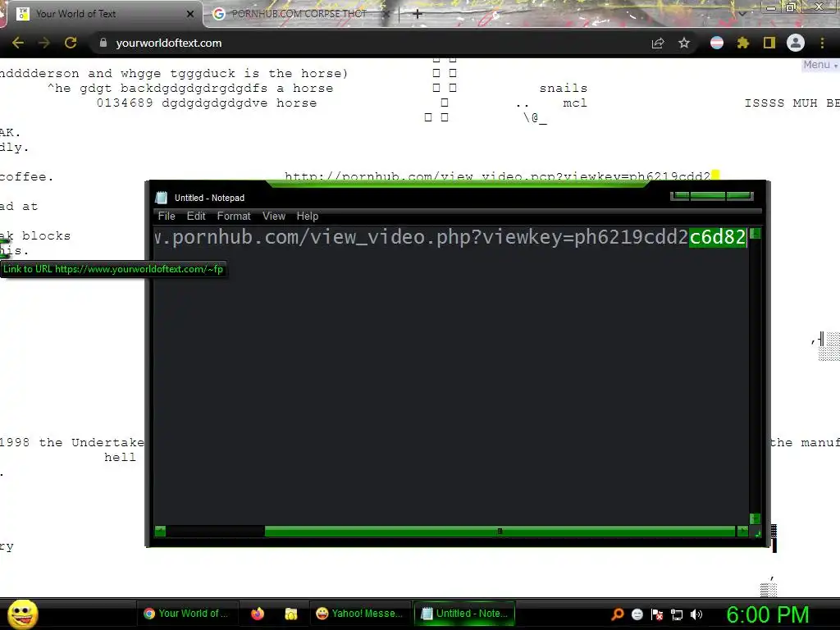
Task: Open the Extensions puzzle icon
Action: (x=743, y=43)
